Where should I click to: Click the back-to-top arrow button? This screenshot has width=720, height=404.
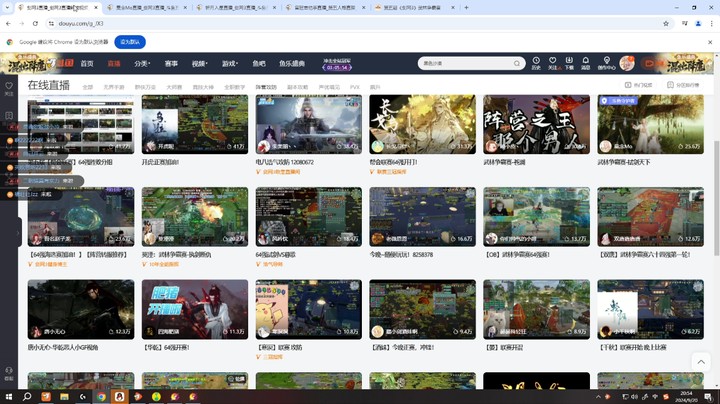(x=701, y=362)
